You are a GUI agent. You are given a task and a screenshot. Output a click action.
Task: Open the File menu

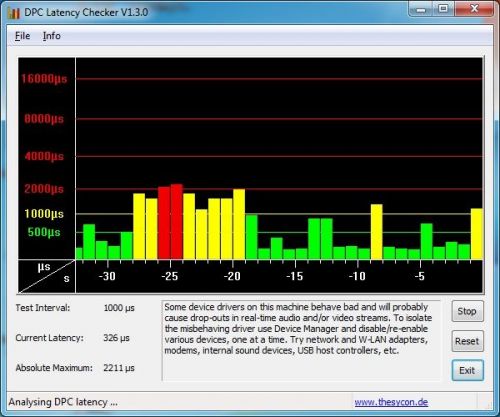22,36
